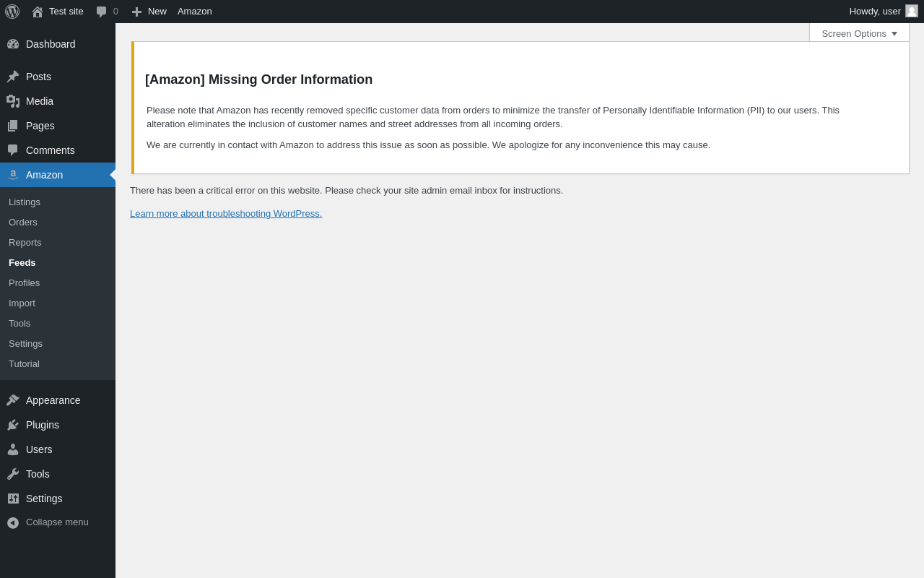Click the plus icon for New content

coord(136,12)
